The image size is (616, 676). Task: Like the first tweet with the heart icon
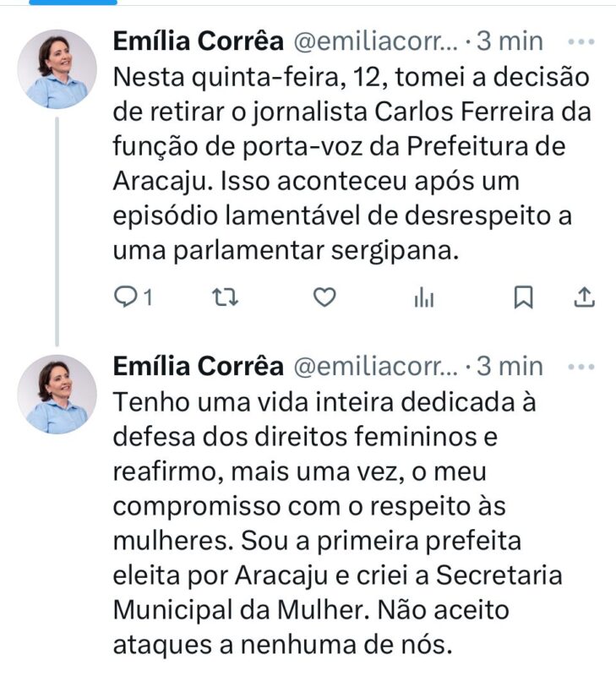click(324, 297)
